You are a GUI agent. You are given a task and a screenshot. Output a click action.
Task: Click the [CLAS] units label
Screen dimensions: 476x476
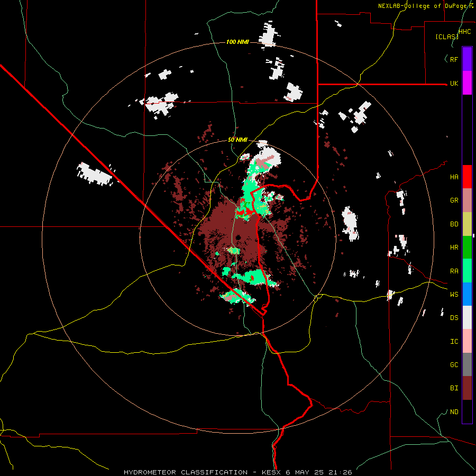447,36
